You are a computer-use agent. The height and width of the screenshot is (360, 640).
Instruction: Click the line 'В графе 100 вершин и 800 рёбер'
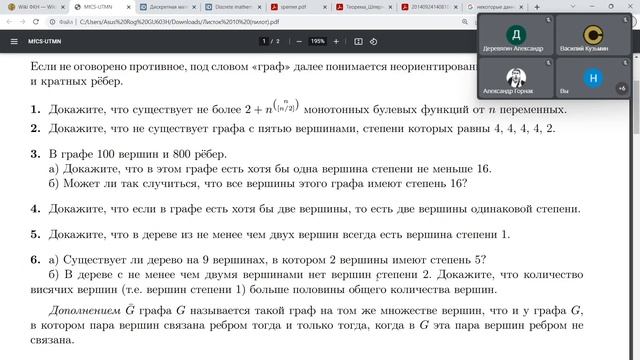(x=138, y=154)
